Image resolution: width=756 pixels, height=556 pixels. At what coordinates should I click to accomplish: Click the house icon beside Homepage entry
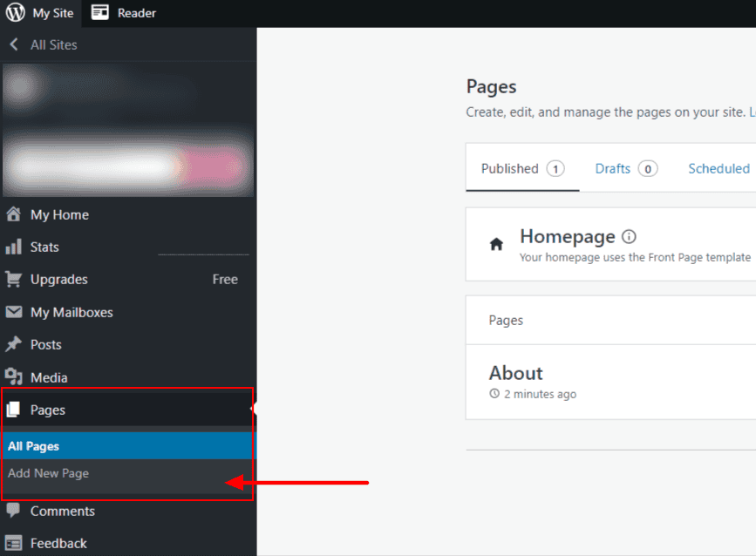(496, 244)
